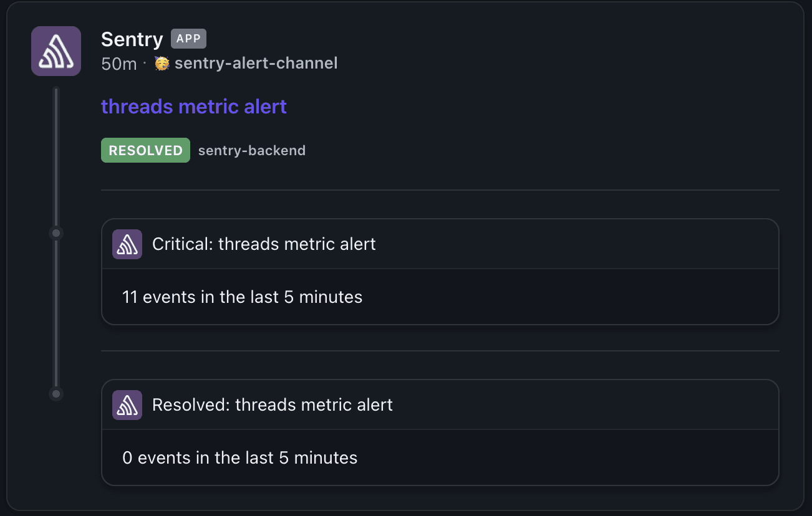Click the 11 events in last 5 minutes text
This screenshot has width=812, height=516.
pos(242,297)
